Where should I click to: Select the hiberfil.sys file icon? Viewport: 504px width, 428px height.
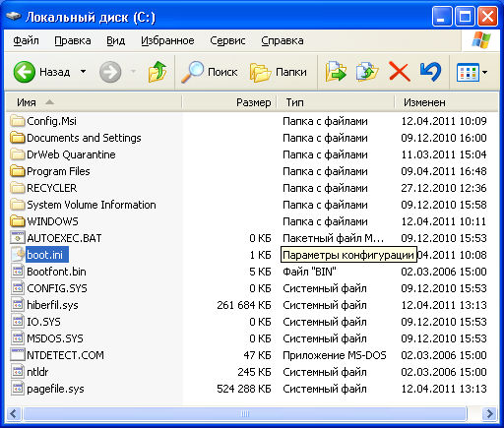(x=18, y=305)
